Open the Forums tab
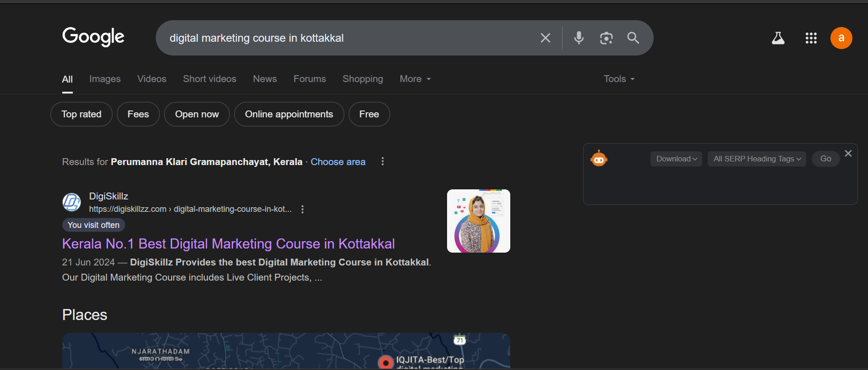The height and width of the screenshot is (370, 868). [x=310, y=79]
